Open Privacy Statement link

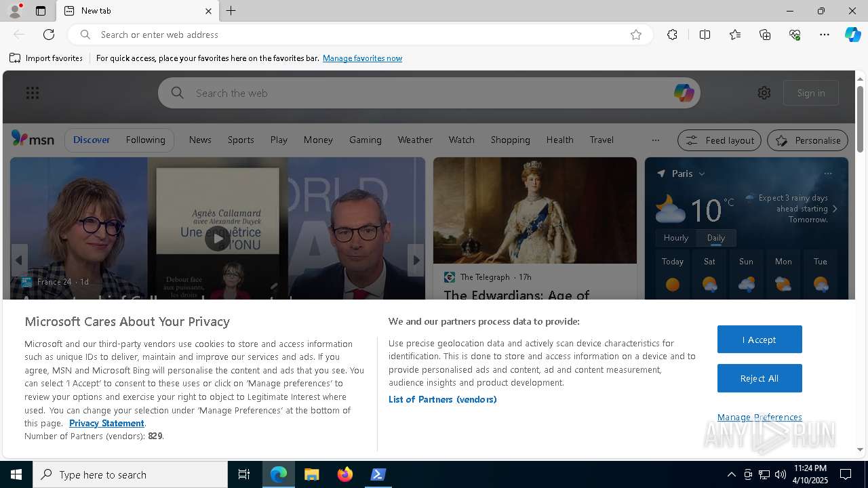click(106, 423)
